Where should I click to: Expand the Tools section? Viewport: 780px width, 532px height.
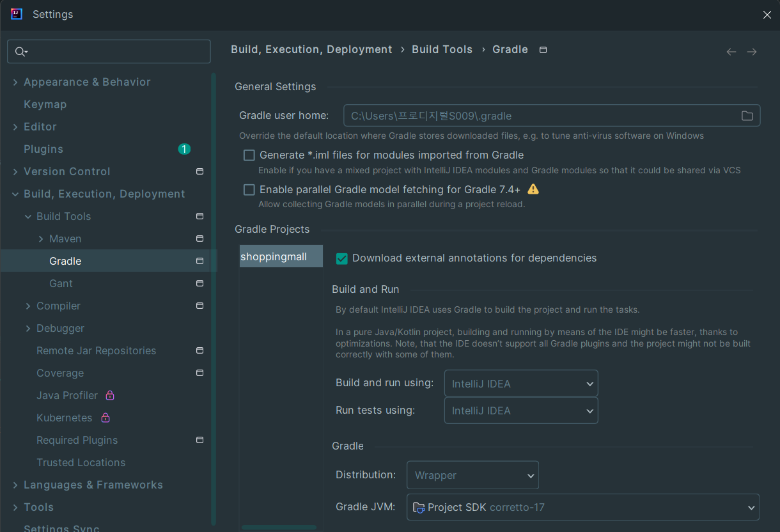(15, 507)
